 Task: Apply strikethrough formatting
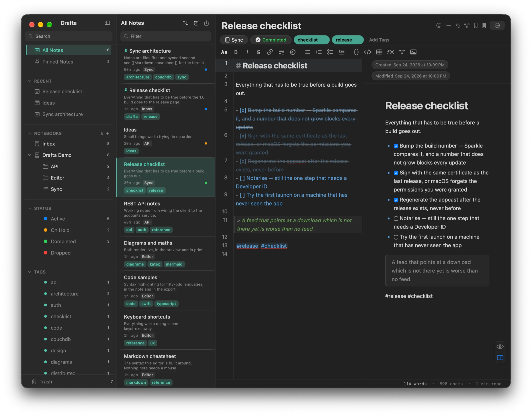click(258, 52)
